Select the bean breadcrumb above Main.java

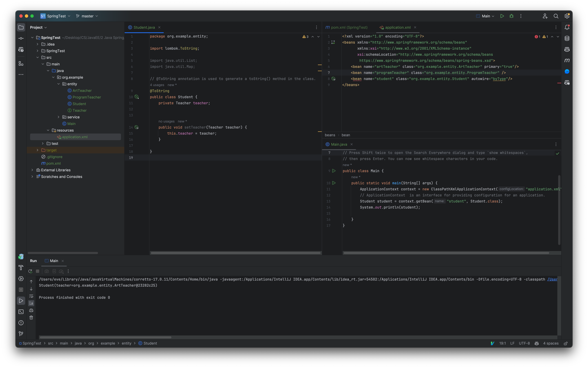coord(346,135)
